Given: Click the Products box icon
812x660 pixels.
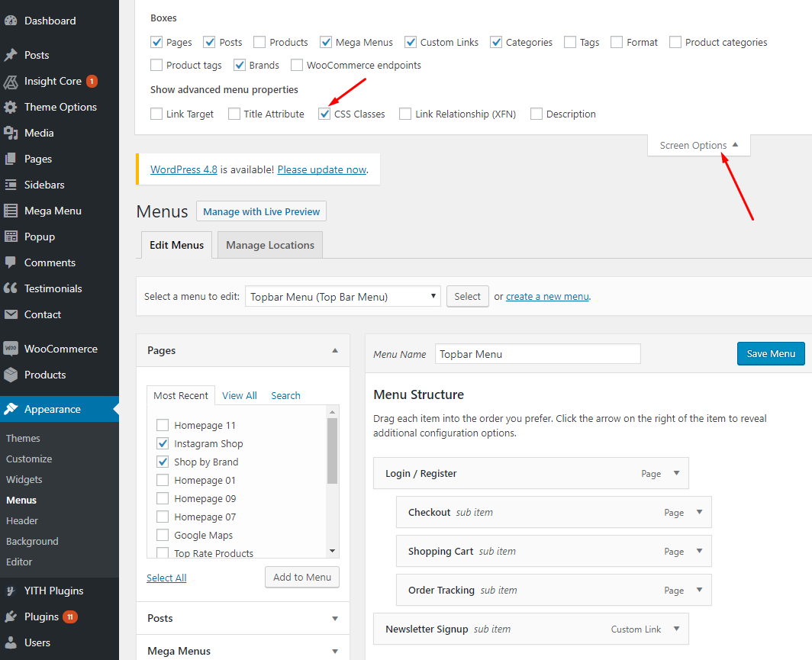Looking at the screenshot, I should pyautogui.click(x=11, y=375).
